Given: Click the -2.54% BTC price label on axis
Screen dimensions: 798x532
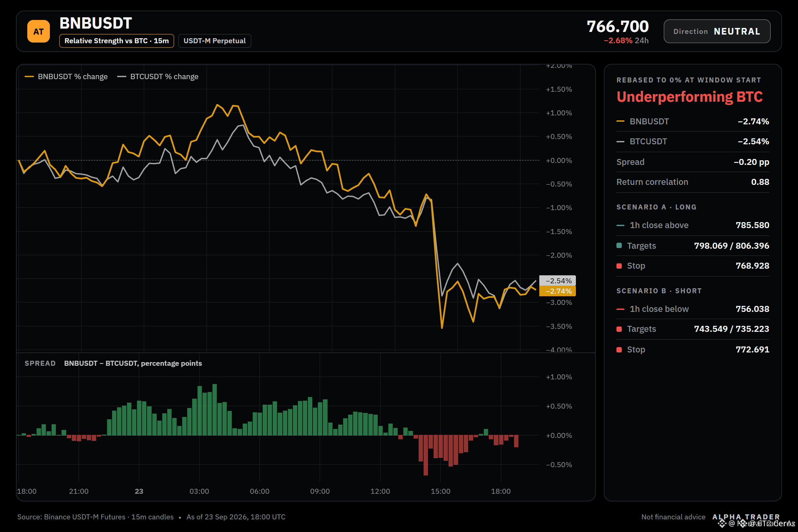Looking at the screenshot, I should (557, 281).
